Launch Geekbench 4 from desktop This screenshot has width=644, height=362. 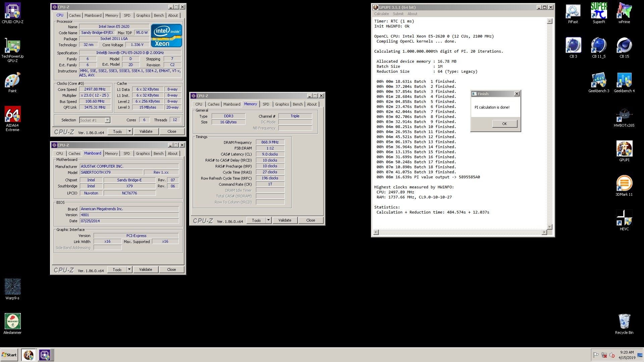[624, 82]
